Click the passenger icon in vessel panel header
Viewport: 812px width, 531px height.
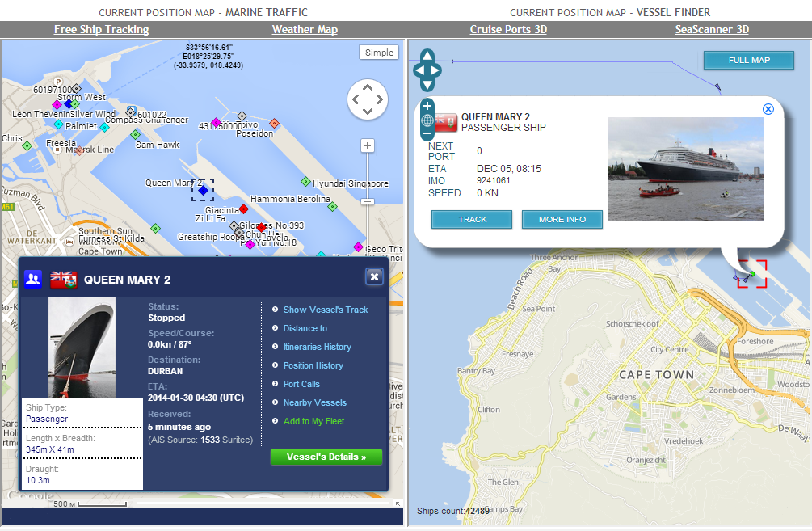[x=33, y=280]
